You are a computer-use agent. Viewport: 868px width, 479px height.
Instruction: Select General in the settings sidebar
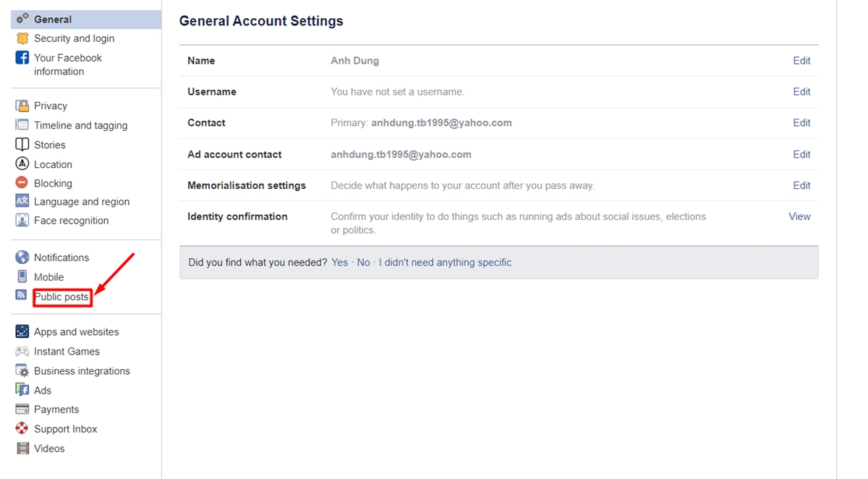[53, 20]
